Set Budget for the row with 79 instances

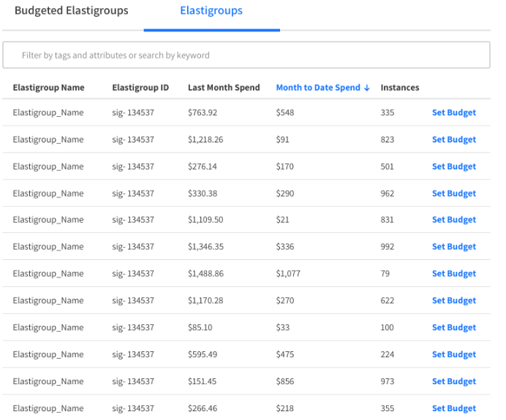click(x=453, y=274)
